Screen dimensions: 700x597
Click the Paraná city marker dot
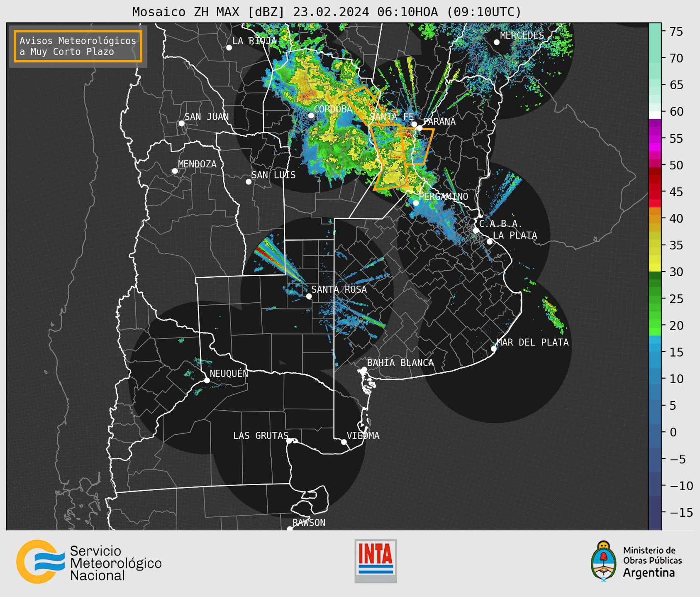(x=420, y=128)
